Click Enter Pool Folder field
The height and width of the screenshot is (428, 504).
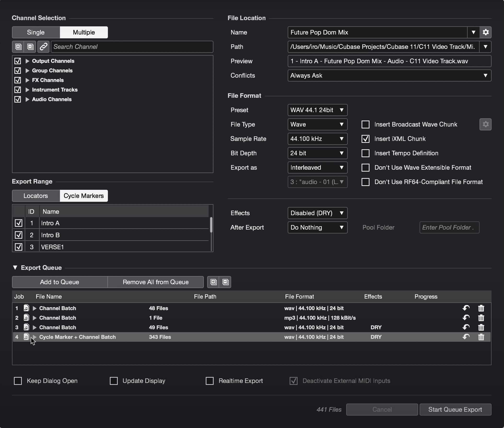point(449,227)
